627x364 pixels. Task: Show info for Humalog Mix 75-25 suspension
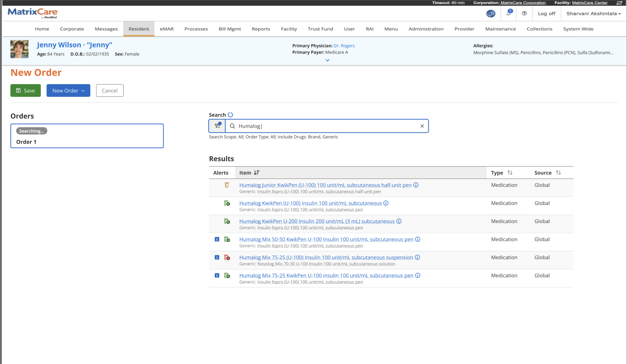(x=417, y=257)
